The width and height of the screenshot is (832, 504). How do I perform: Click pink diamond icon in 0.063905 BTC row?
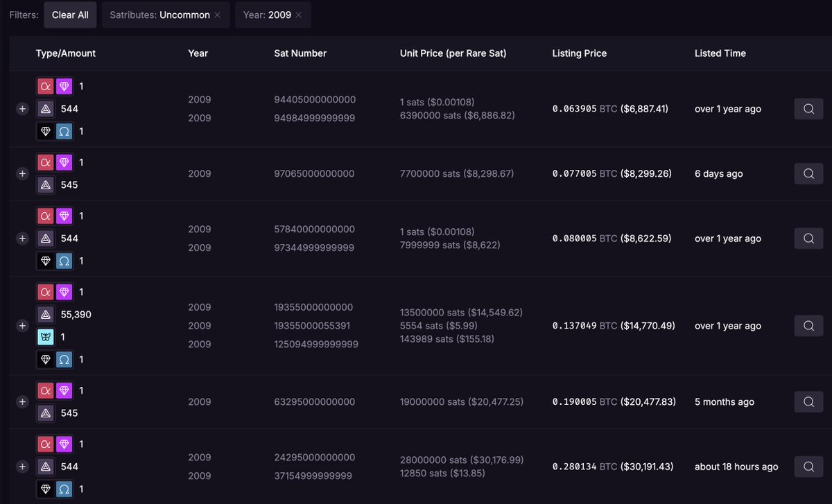point(64,87)
